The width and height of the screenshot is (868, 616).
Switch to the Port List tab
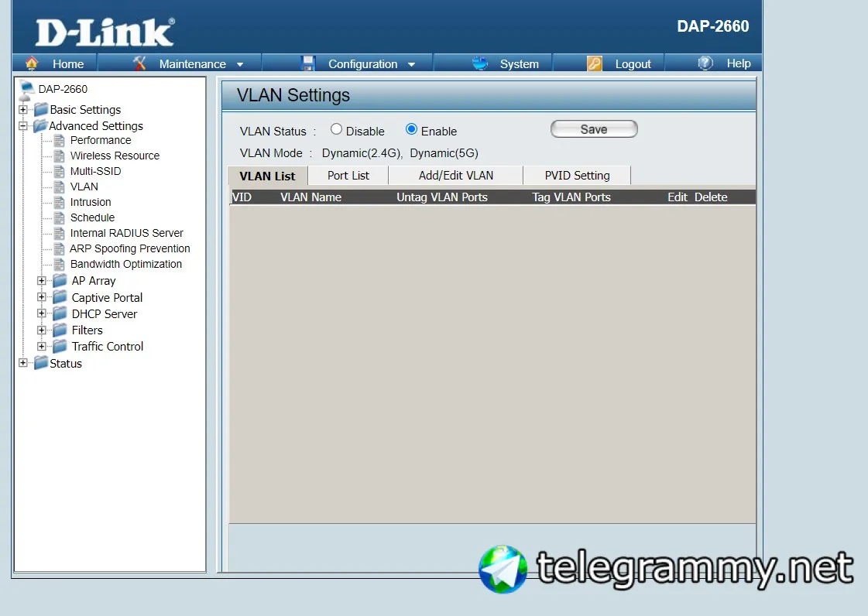(348, 176)
